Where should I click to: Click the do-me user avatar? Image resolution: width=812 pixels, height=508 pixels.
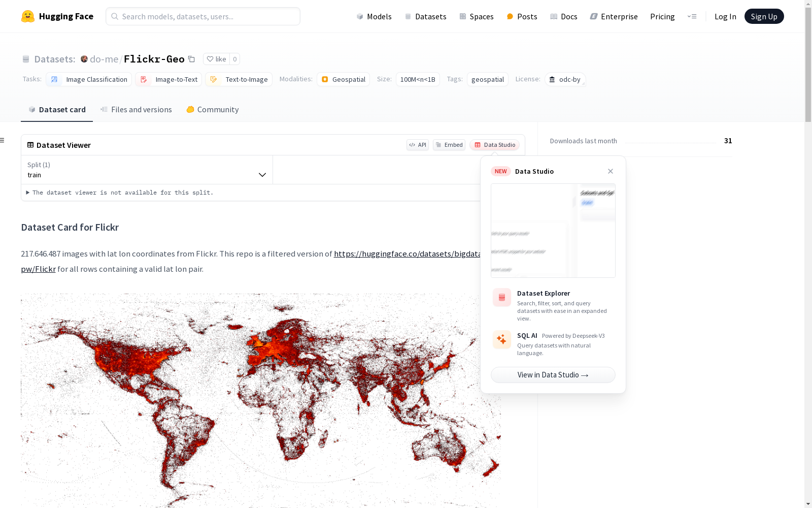[x=84, y=59]
